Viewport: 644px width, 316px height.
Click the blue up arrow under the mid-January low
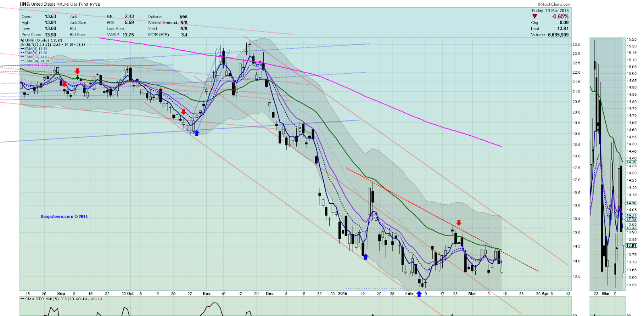pos(365,257)
